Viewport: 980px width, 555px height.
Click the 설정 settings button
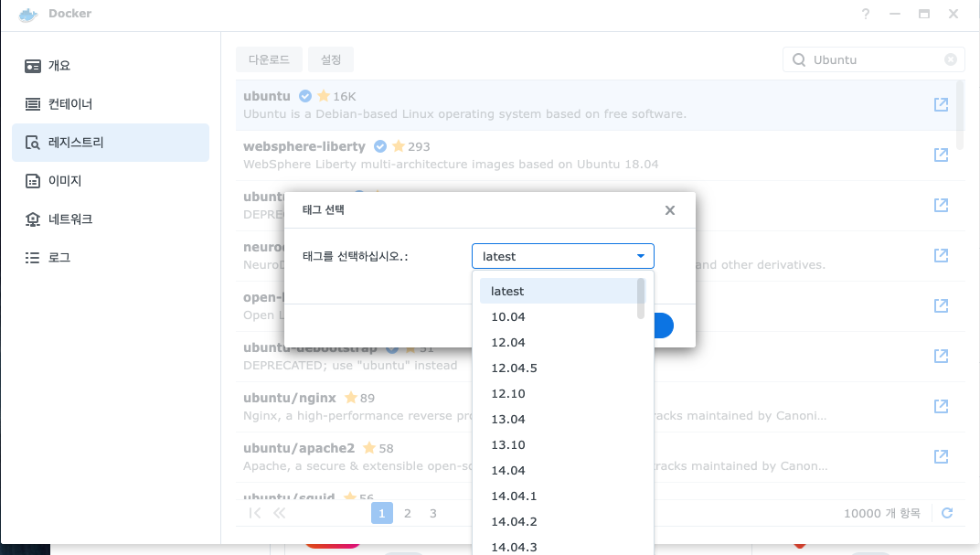click(x=331, y=59)
